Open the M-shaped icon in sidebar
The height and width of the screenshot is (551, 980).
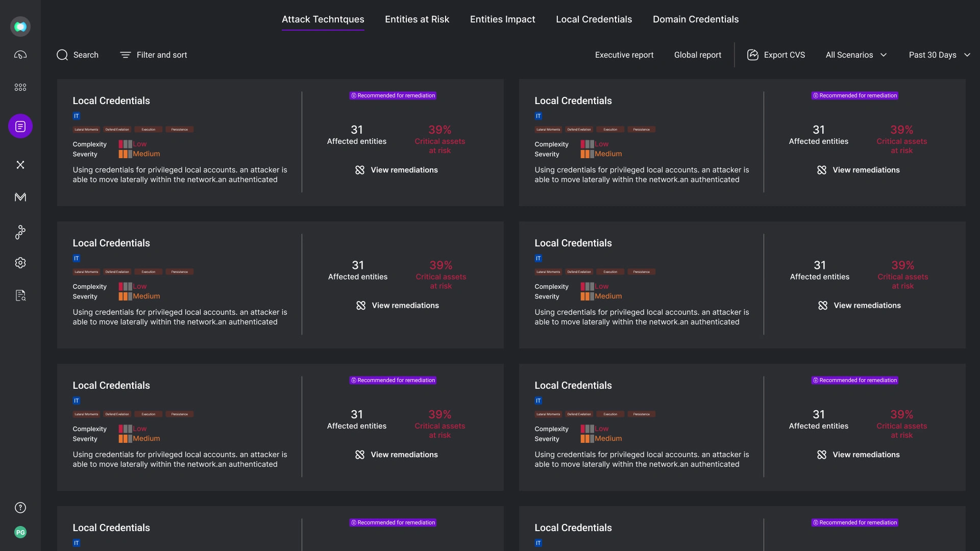point(20,197)
